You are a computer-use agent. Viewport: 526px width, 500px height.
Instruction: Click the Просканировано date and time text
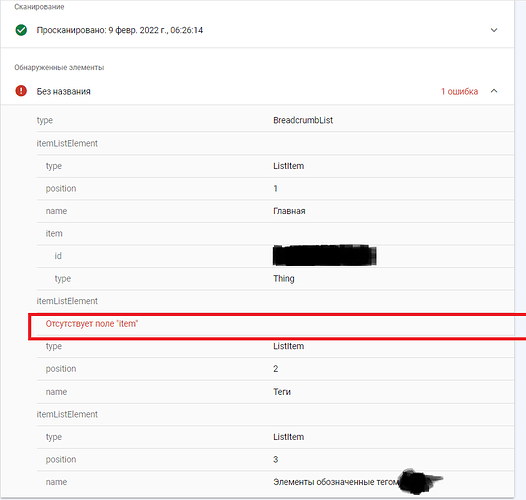[x=120, y=30]
